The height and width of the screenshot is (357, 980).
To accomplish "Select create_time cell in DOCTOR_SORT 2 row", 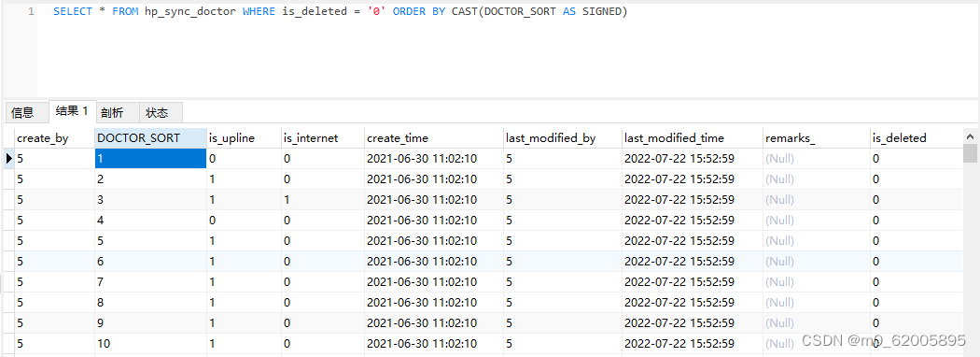I will click(x=434, y=179).
